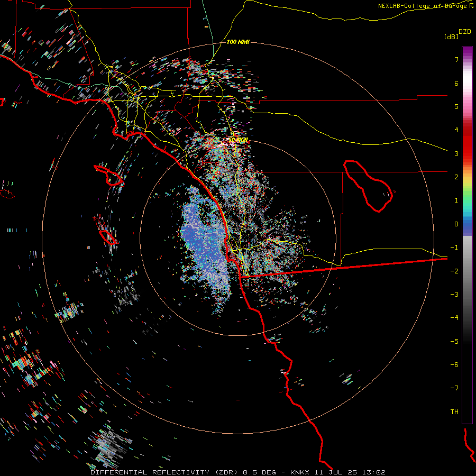
Task: Click the TH threshold label on colorbar
Action: tap(454, 412)
